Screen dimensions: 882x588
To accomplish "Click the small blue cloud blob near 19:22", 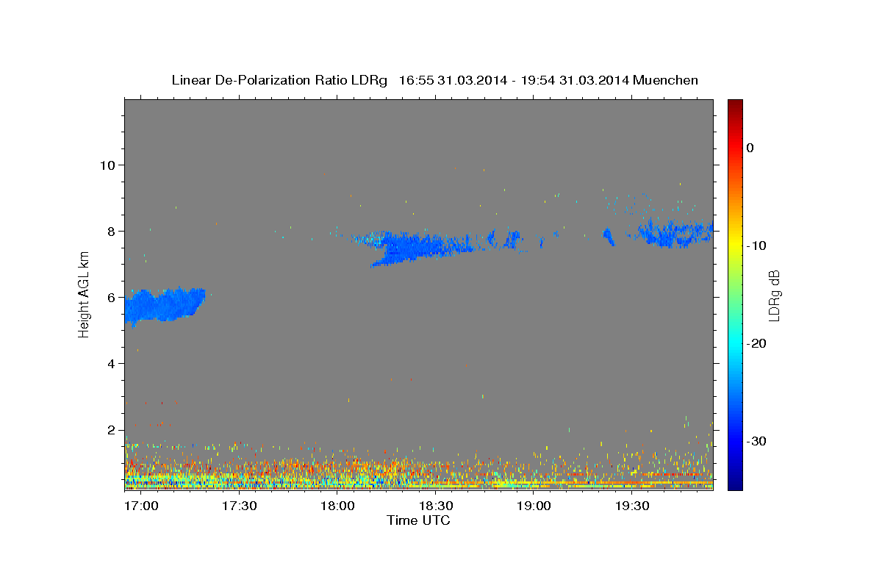I will (609, 236).
